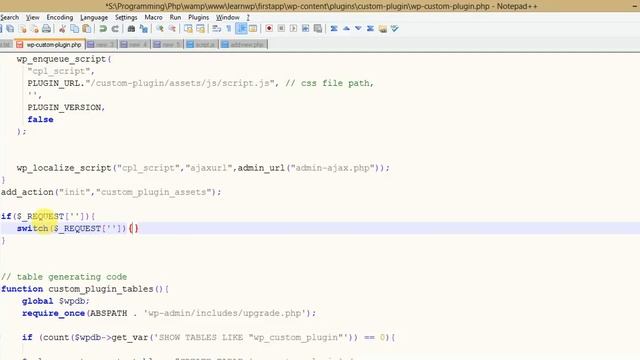
Task: Click the Zoom Out magnifier icon
Action: [172, 29]
